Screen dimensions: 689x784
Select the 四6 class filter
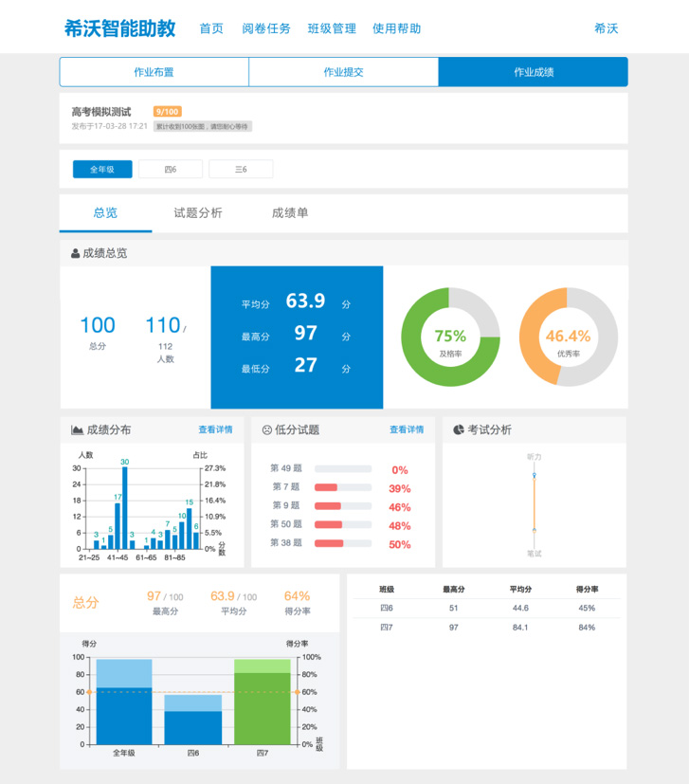pyautogui.click(x=171, y=170)
